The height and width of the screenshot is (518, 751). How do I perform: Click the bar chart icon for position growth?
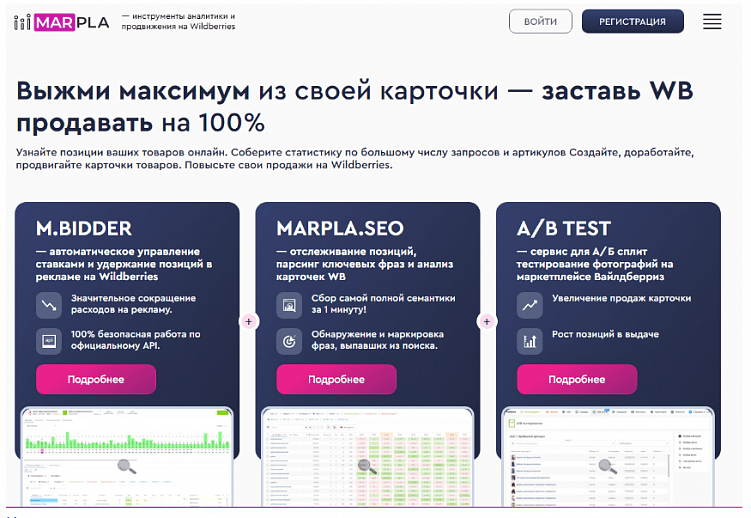pyautogui.click(x=530, y=341)
